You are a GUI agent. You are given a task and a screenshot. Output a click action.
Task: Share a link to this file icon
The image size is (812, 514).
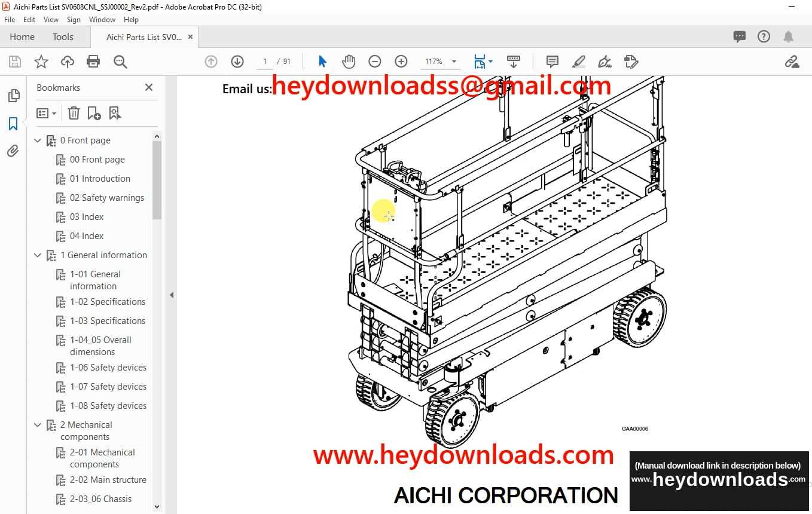pos(792,62)
